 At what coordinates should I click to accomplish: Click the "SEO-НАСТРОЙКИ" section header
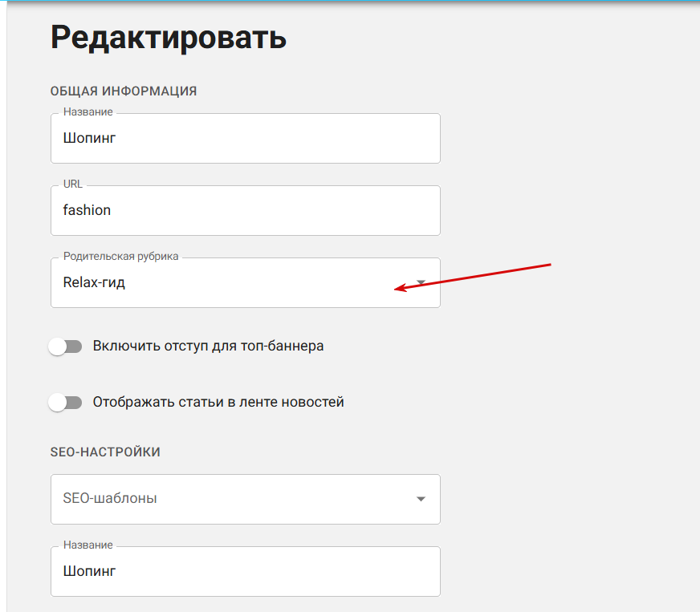(x=105, y=452)
